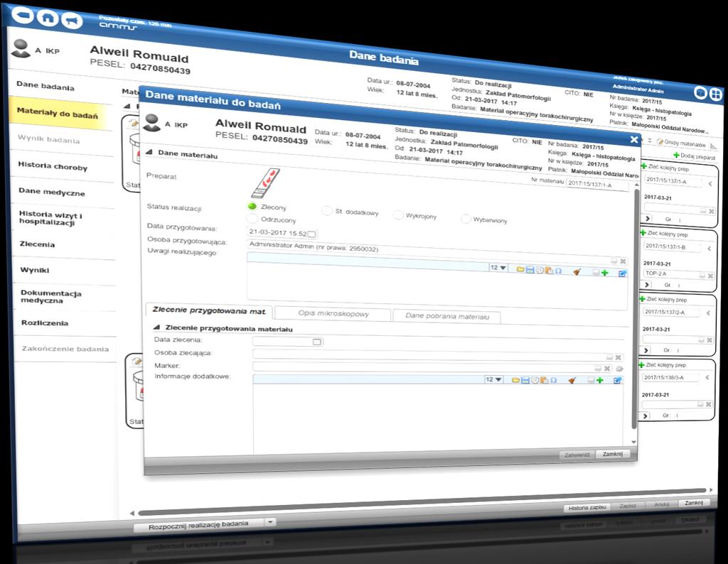
Task: Insert omega symbol in Informacje dodatkowe toolbar
Action: (553, 380)
